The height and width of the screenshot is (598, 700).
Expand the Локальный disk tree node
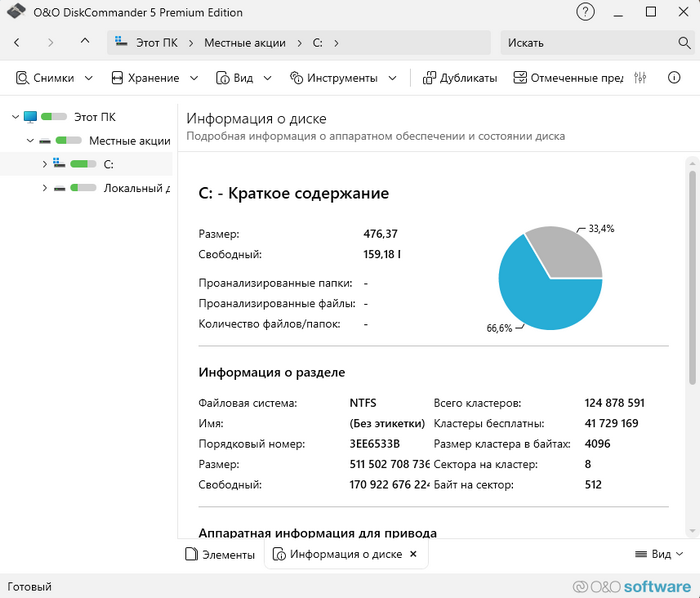tap(45, 188)
